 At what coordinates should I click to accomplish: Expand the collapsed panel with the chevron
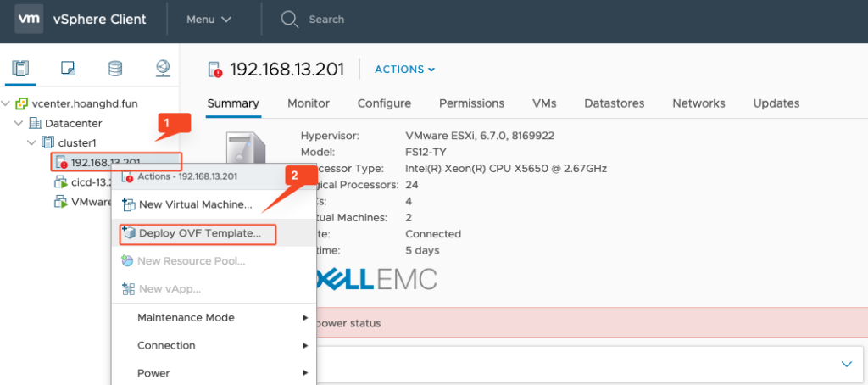847,364
